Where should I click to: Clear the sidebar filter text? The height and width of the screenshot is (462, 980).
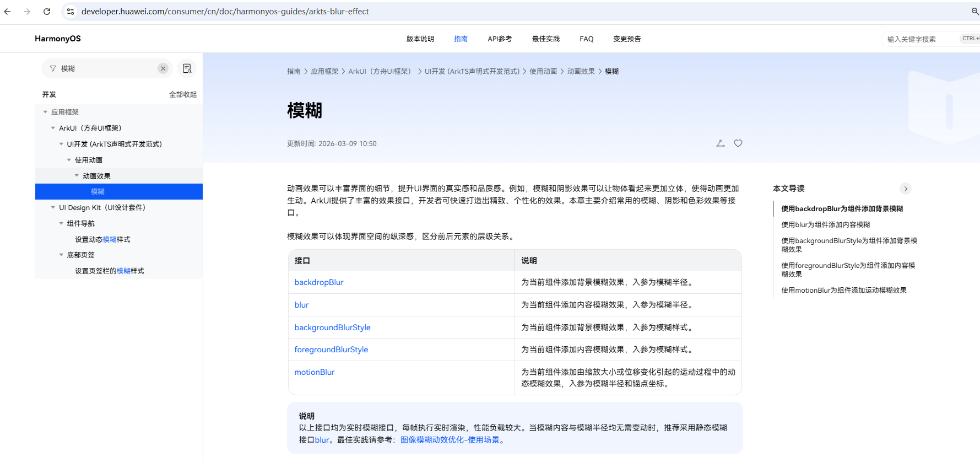pyautogui.click(x=163, y=68)
